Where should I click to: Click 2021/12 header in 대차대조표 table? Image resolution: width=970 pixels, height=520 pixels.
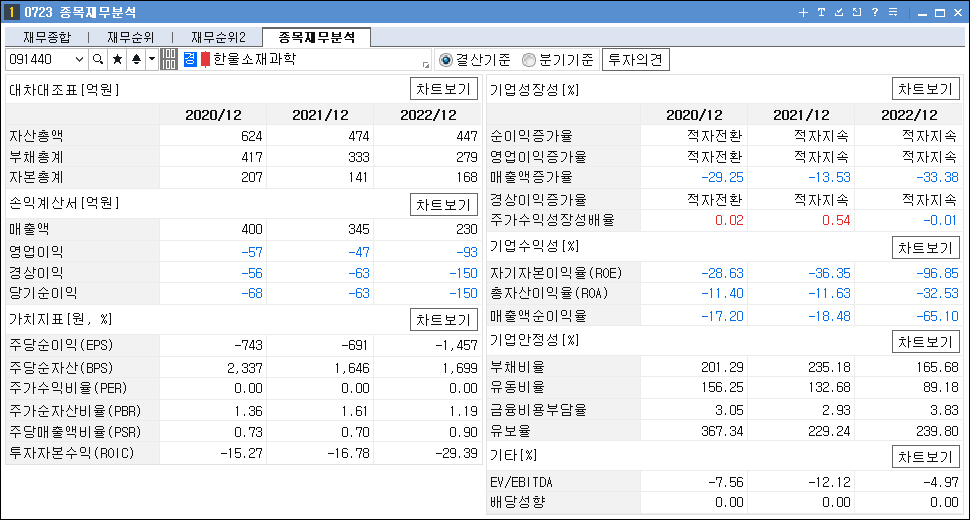(x=320, y=115)
